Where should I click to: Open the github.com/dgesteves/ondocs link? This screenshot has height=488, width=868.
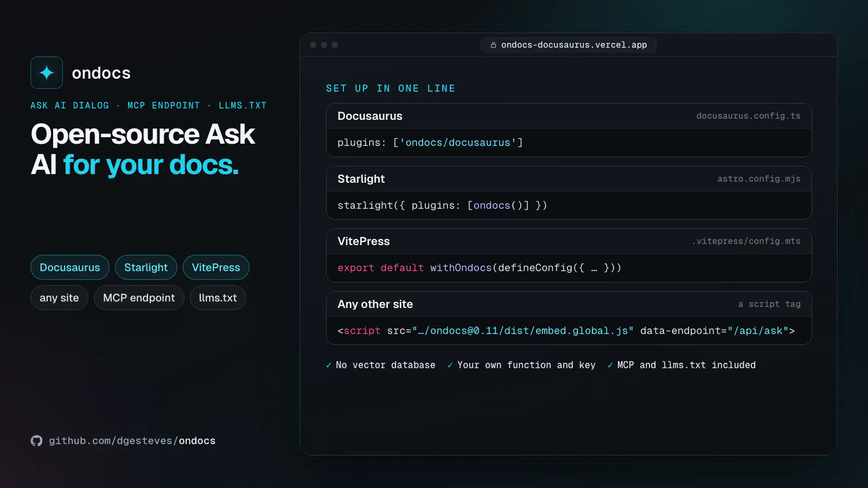coord(132,441)
